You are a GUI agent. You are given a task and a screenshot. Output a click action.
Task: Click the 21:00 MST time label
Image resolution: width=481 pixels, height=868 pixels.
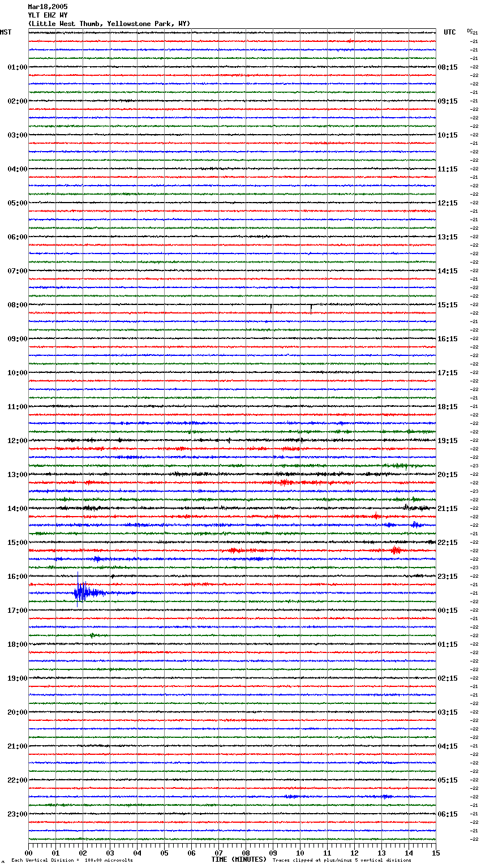[x=18, y=746]
